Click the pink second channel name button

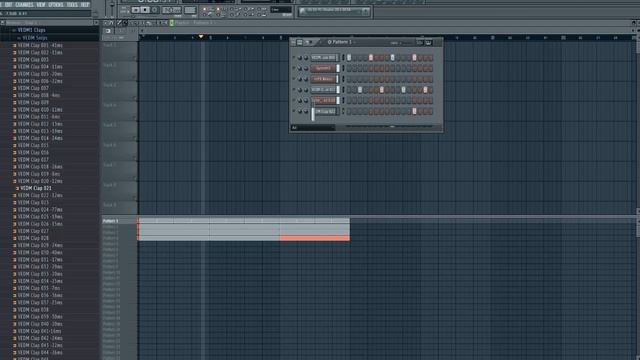point(324,69)
